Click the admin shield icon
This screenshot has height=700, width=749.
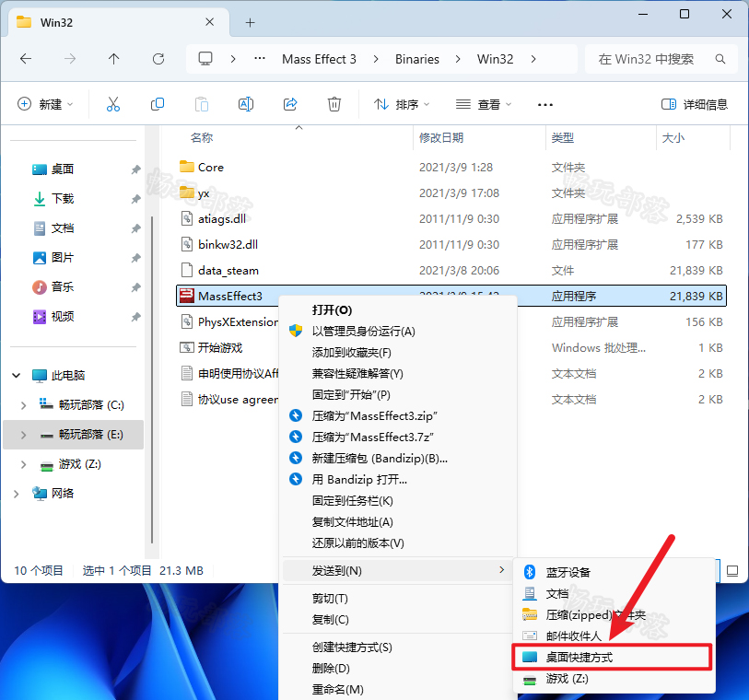point(296,331)
